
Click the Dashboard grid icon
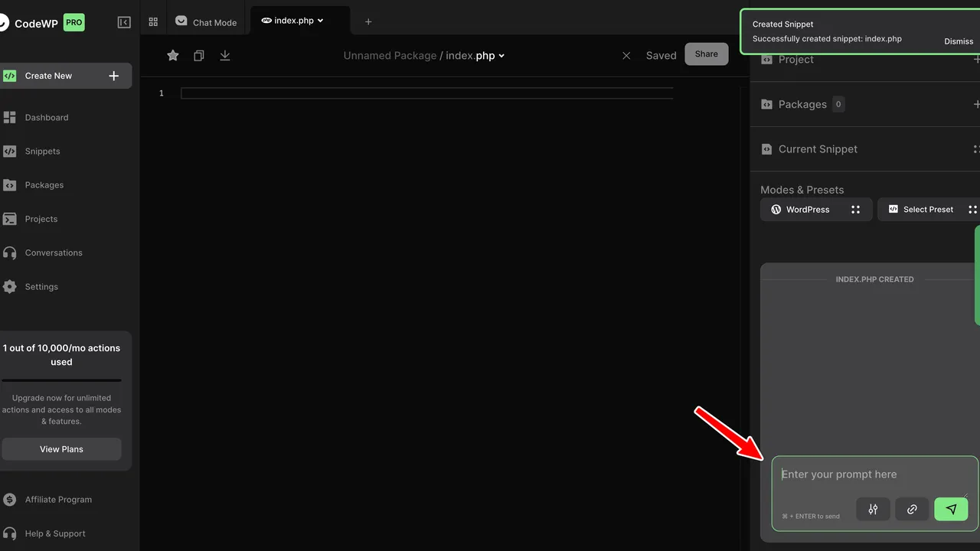click(9, 117)
